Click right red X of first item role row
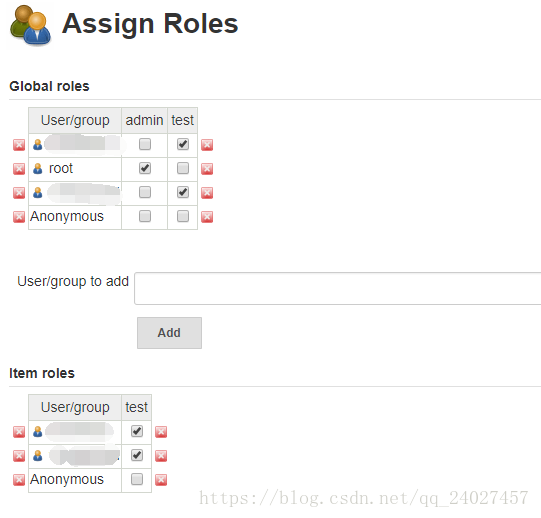Screen dimensions: 541x518 point(161,432)
